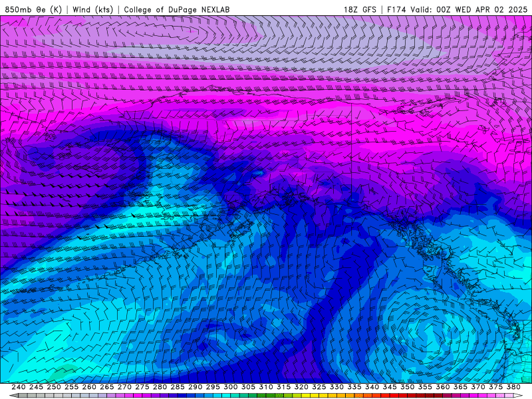
Task: Click the yellow swatch below the 325 label
Action: click(x=323, y=396)
